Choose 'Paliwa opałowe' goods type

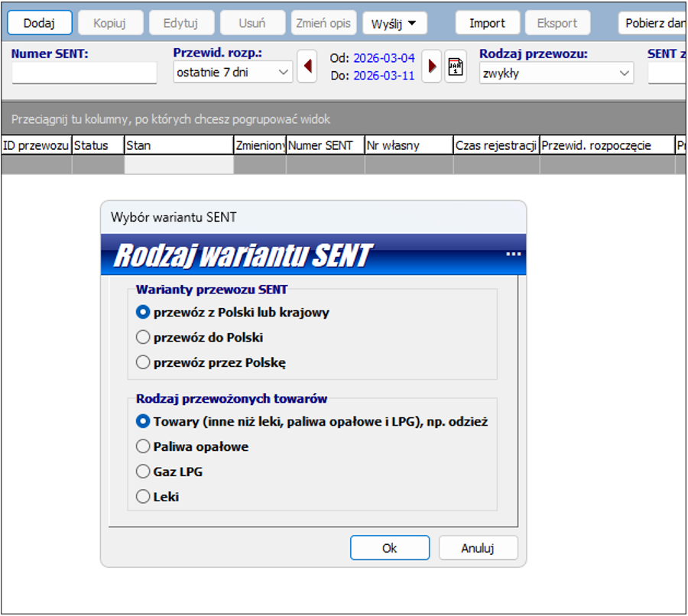click(x=143, y=446)
